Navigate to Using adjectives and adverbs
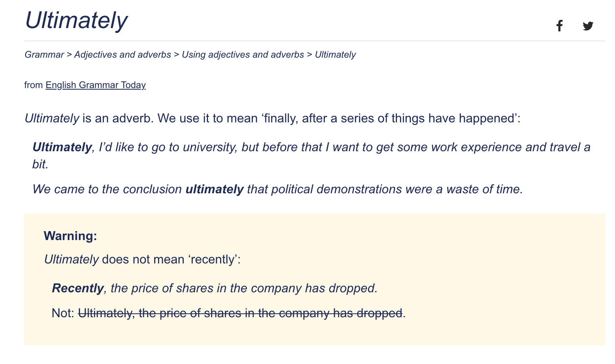Viewport: 615px width, 364px height. click(243, 55)
